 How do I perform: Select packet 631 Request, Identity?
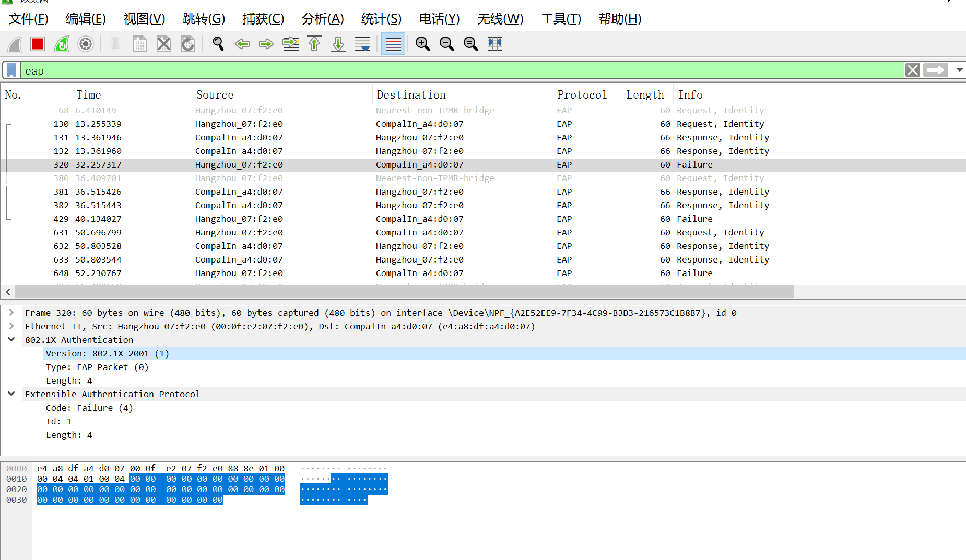483,232
